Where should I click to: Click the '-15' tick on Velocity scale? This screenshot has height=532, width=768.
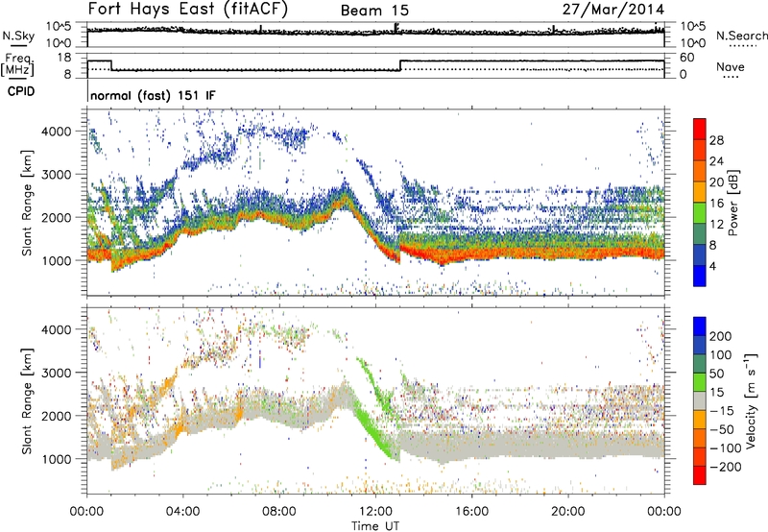pos(722,410)
